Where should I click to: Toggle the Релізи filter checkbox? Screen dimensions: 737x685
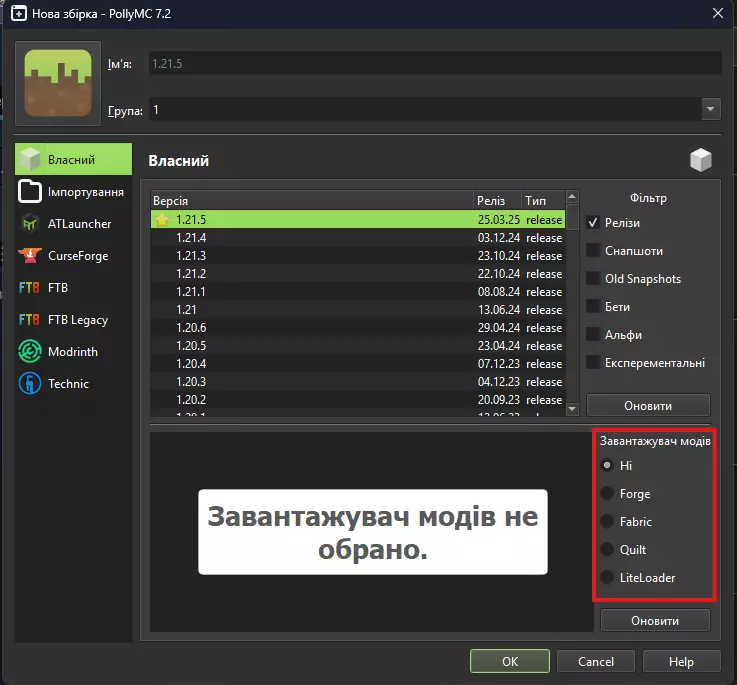pyautogui.click(x=593, y=222)
